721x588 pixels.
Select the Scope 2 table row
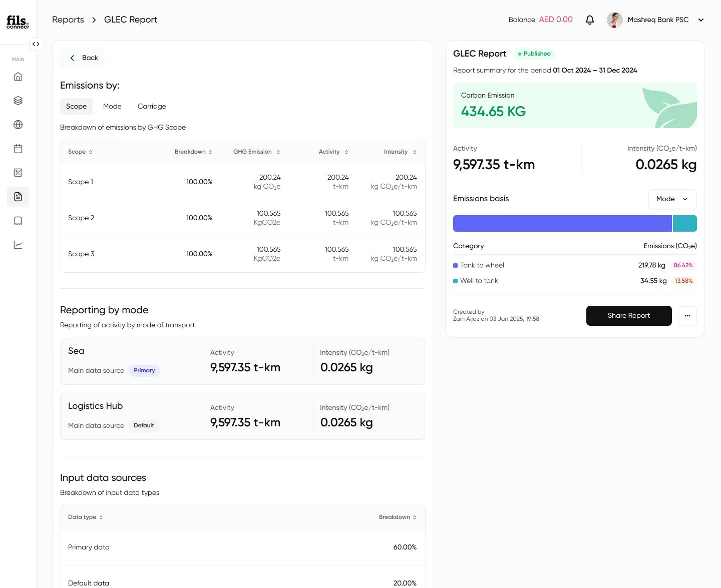click(242, 218)
